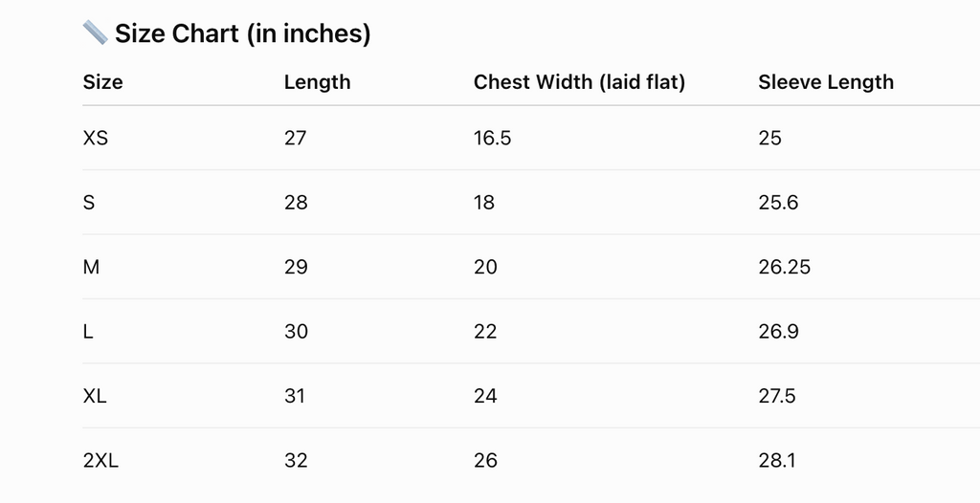
Task: Select the M size row label
Action: click(91, 267)
